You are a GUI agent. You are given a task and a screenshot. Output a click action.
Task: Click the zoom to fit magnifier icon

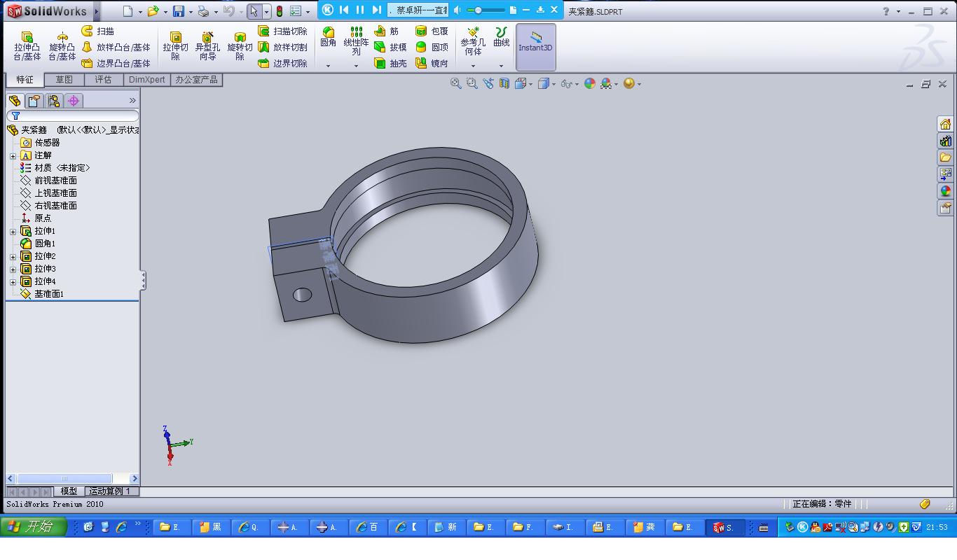[x=455, y=83]
